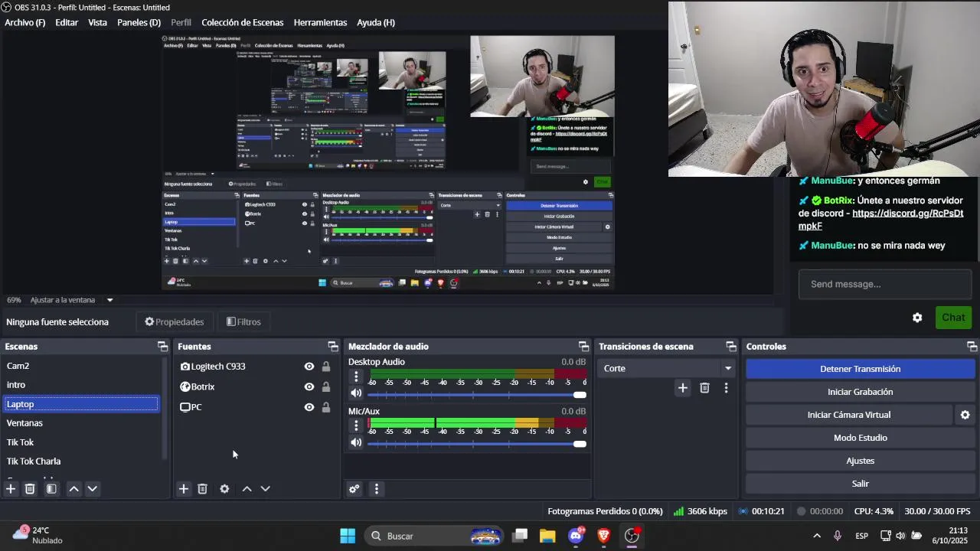The width and height of the screenshot is (980, 551).
Task: Move source down in Fuentes toolbar
Action: (266, 488)
